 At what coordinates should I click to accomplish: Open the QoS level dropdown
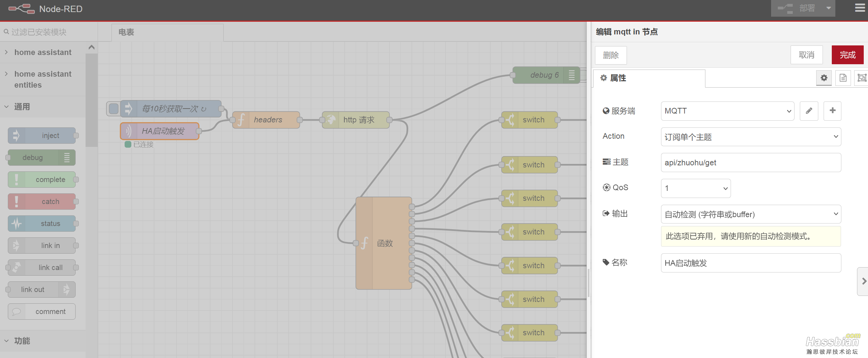(695, 188)
